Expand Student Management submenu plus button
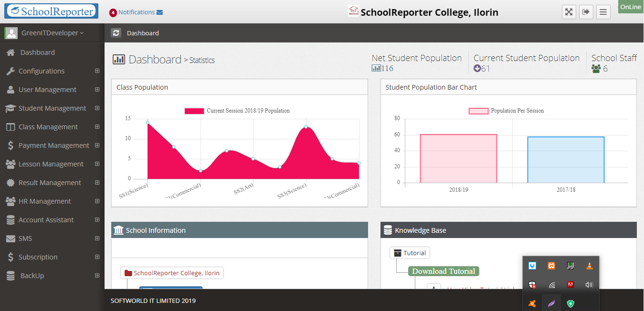 97,108
